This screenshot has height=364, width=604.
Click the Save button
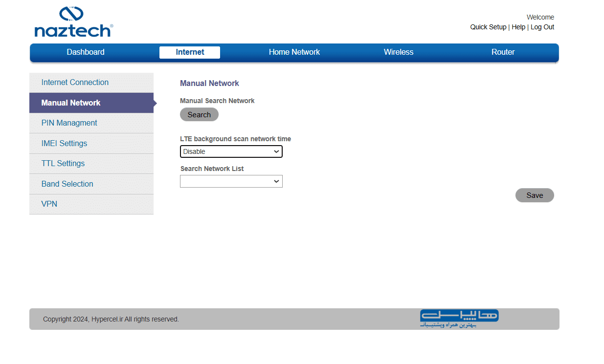point(534,195)
